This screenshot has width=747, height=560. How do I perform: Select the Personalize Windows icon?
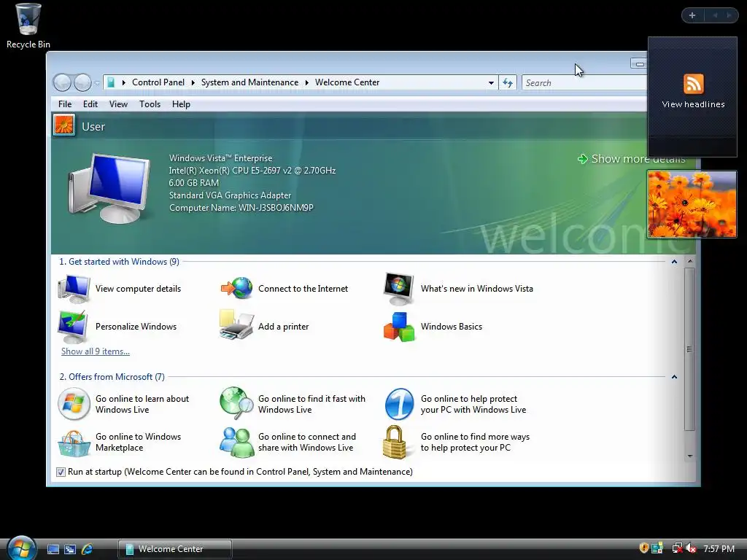click(73, 327)
